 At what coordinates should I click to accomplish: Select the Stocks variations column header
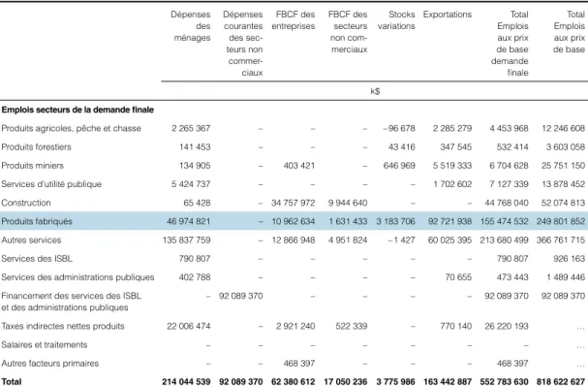tap(396, 20)
